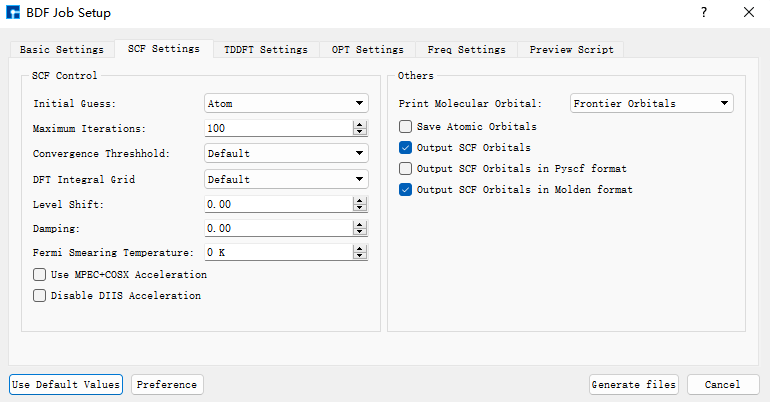
Task: Click the help question mark button
Action: [x=704, y=12]
